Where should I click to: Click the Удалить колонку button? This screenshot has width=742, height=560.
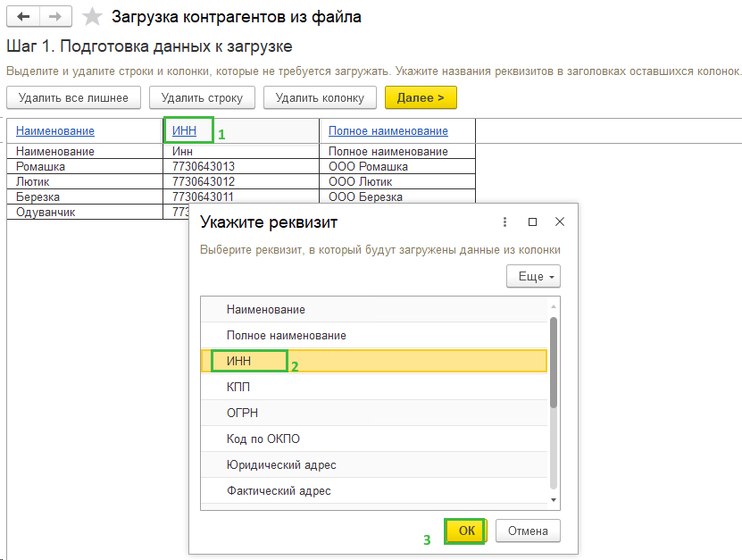point(320,97)
